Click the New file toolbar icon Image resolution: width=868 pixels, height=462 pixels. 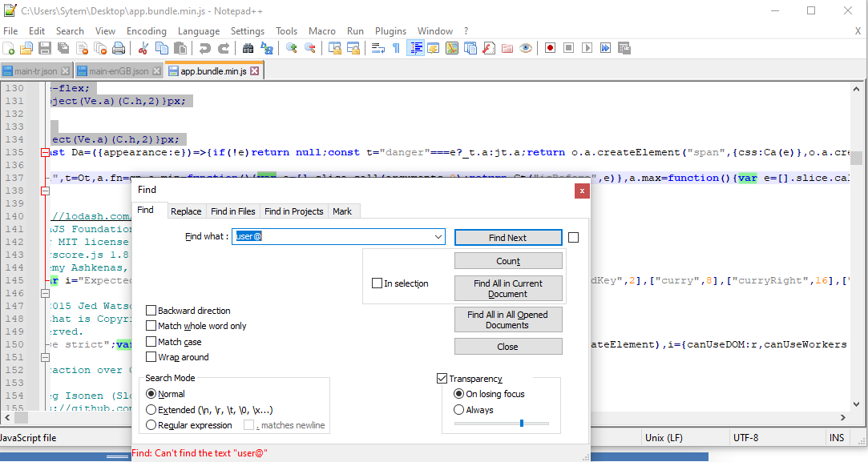pos(9,48)
